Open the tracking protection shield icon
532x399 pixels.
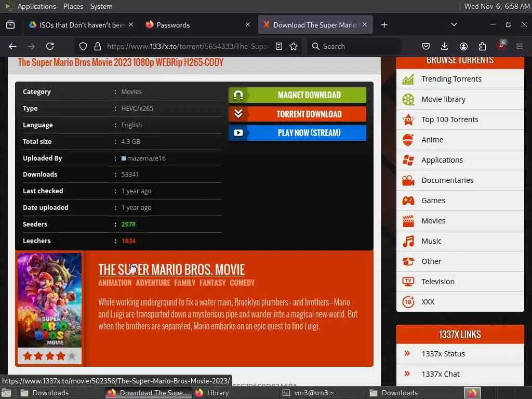point(83,46)
